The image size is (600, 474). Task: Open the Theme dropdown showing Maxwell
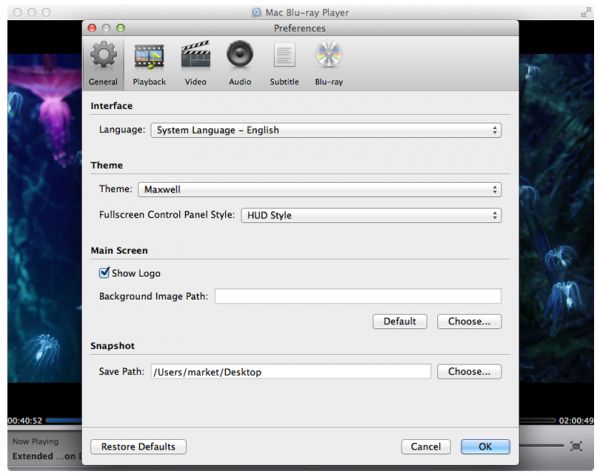coord(320,189)
